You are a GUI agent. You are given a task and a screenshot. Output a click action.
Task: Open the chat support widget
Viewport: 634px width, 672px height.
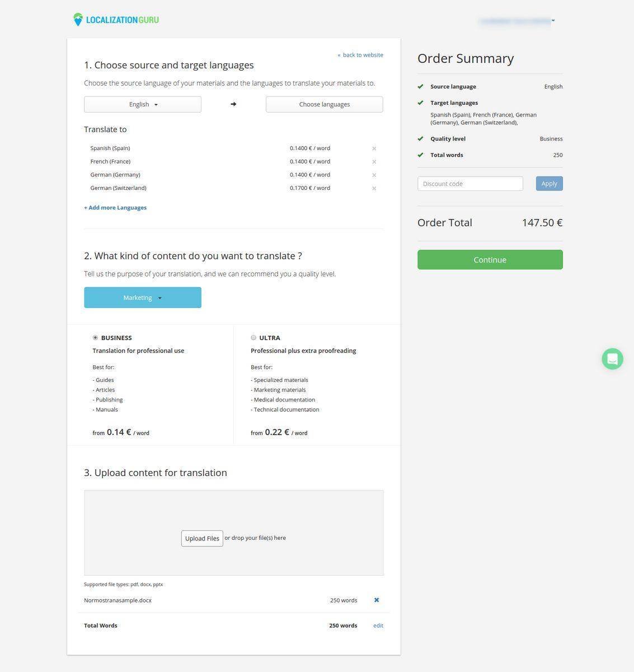click(x=612, y=358)
